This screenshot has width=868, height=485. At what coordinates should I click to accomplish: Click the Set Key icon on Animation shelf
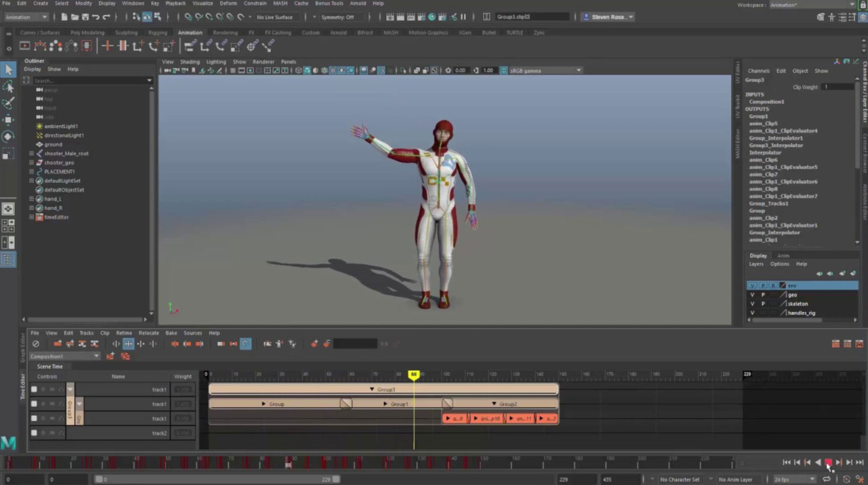coord(107,46)
